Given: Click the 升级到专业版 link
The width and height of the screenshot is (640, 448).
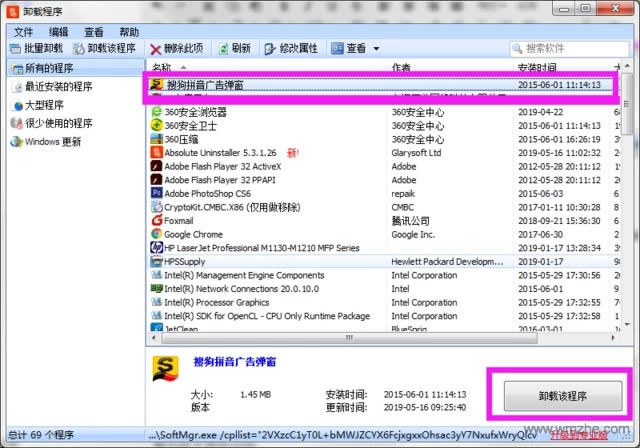Looking at the screenshot, I should [579, 435].
